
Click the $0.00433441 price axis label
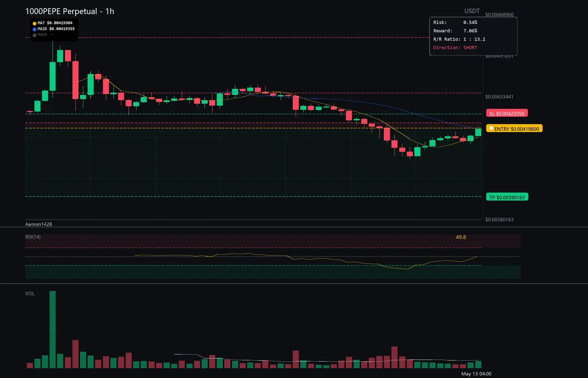point(499,97)
